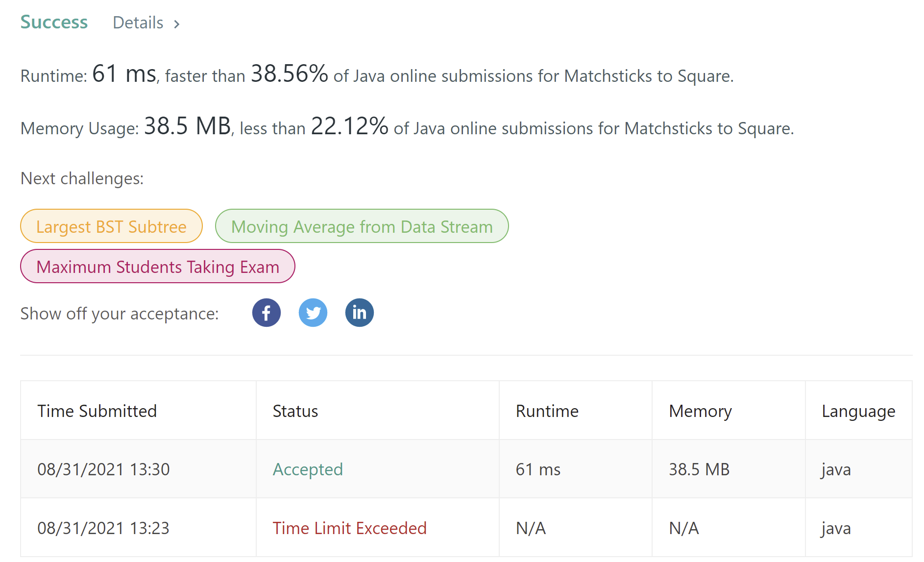The image size is (924, 562).
Task: Share acceptance on Facebook icon
Action: (x=267, y=313)
